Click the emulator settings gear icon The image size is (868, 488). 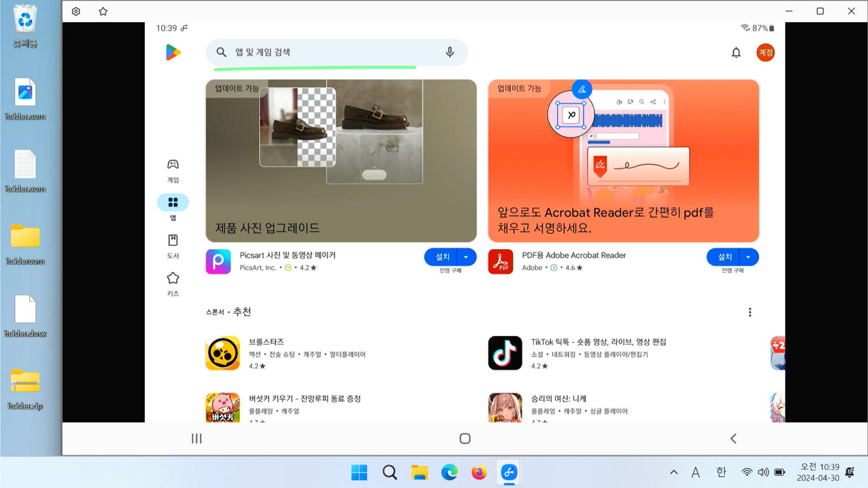76,11
